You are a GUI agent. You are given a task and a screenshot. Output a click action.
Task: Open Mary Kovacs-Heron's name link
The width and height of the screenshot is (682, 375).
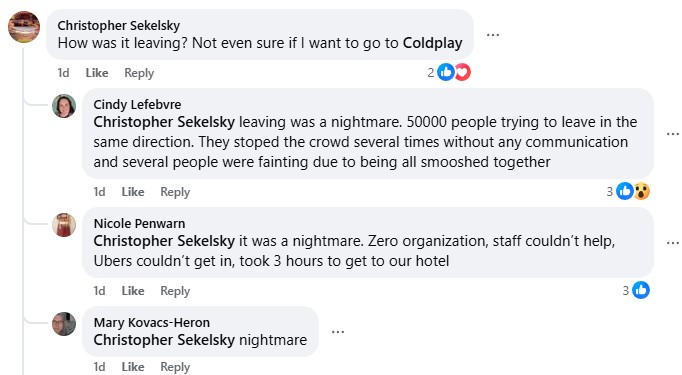[152, 322]
